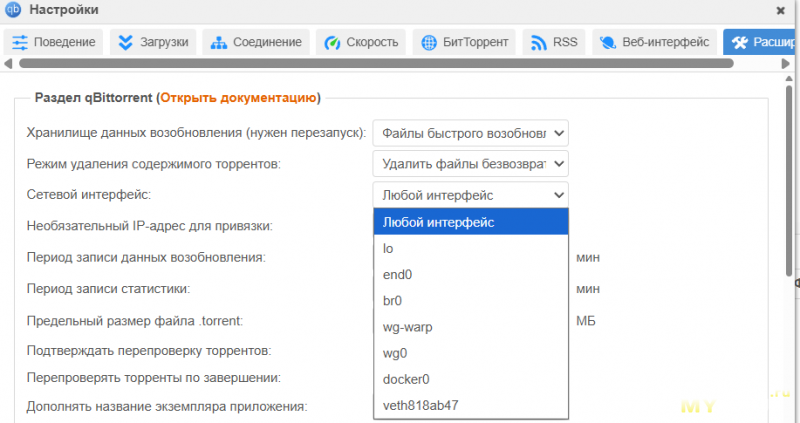Open the documentation link Открыть документацию
Screen dimensions: 800x423
[x=238, y=97]
